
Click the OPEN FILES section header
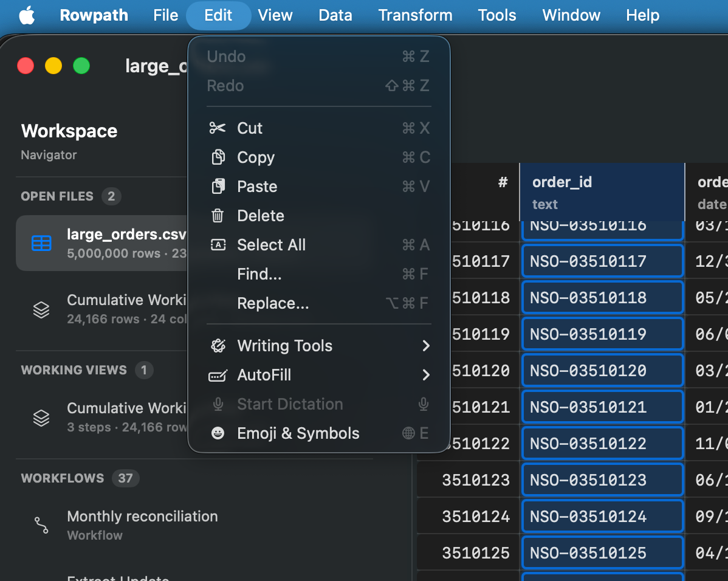pyautogui.click(x=57, y=196)
